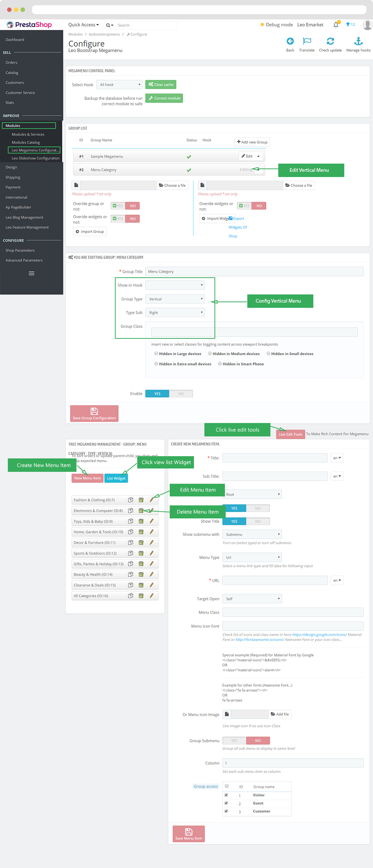Edit the Gifts, Parties & Holiday item
373x868 pixels.
point(151,564)
